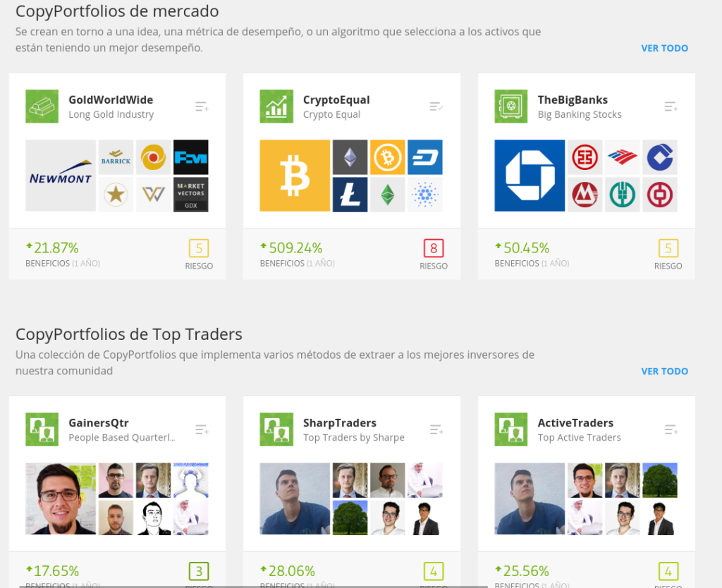Click the Bank of America logo tile

click(x=623, y=157)
